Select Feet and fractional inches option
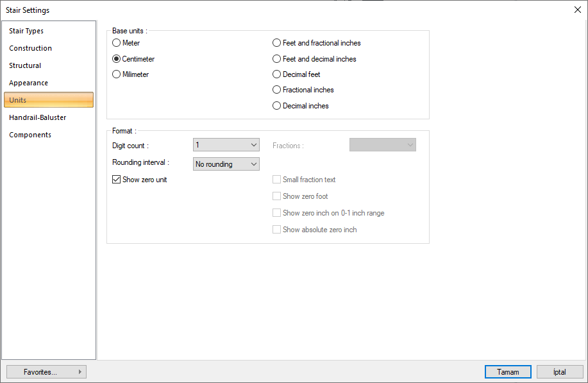This screenshot has height=383, width=588. click(277, 43)
